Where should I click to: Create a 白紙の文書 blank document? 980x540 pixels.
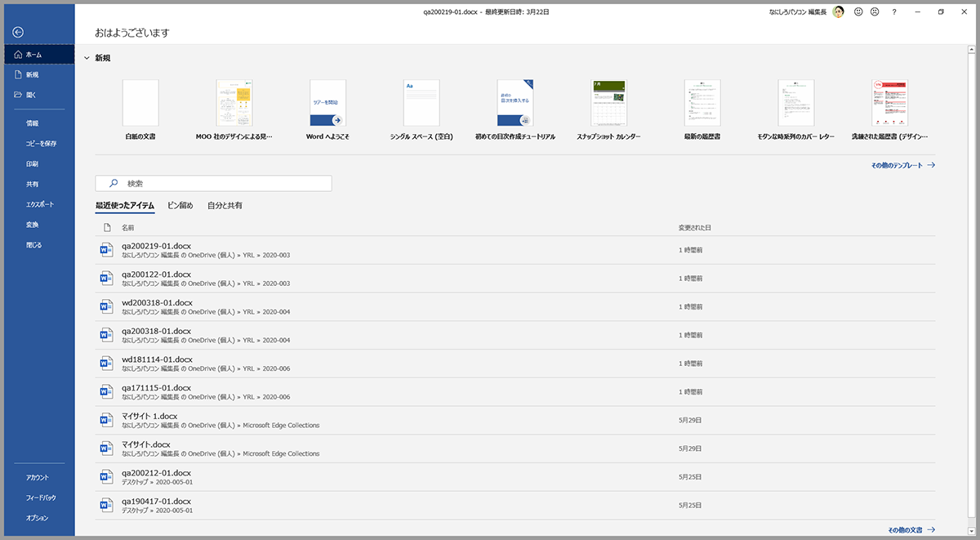(x=140, y=110)
